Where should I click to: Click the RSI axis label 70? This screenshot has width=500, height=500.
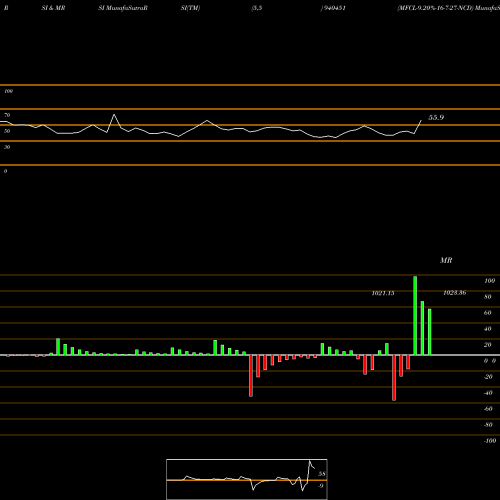pyautogui.click(x=7, y=115)
